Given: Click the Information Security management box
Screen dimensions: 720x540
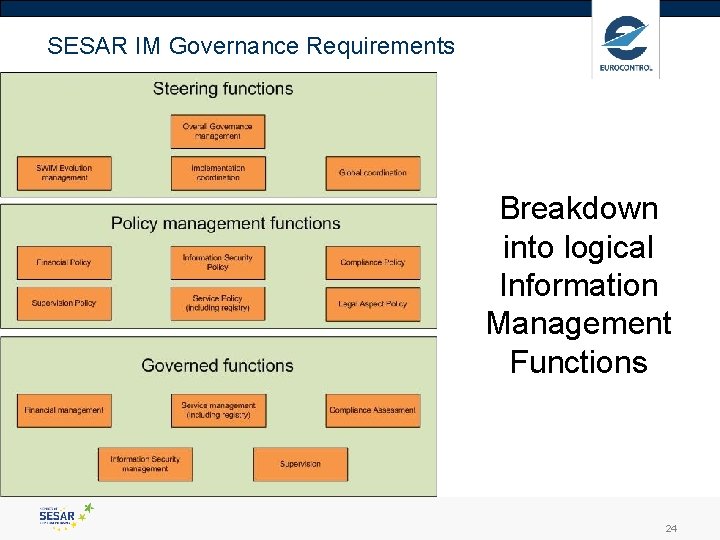Looking at the screenshot, I should pos(145,464).
